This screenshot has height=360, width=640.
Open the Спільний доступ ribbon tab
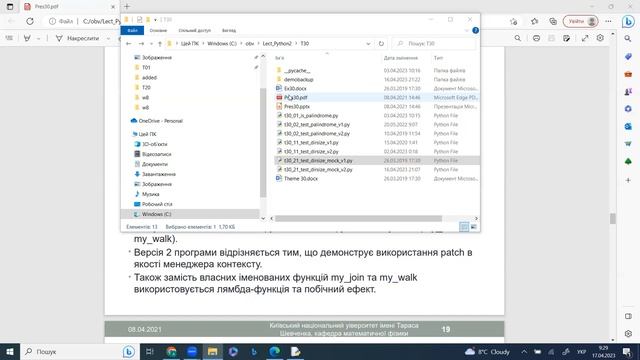pyautogui.click(x=195, y=31)
